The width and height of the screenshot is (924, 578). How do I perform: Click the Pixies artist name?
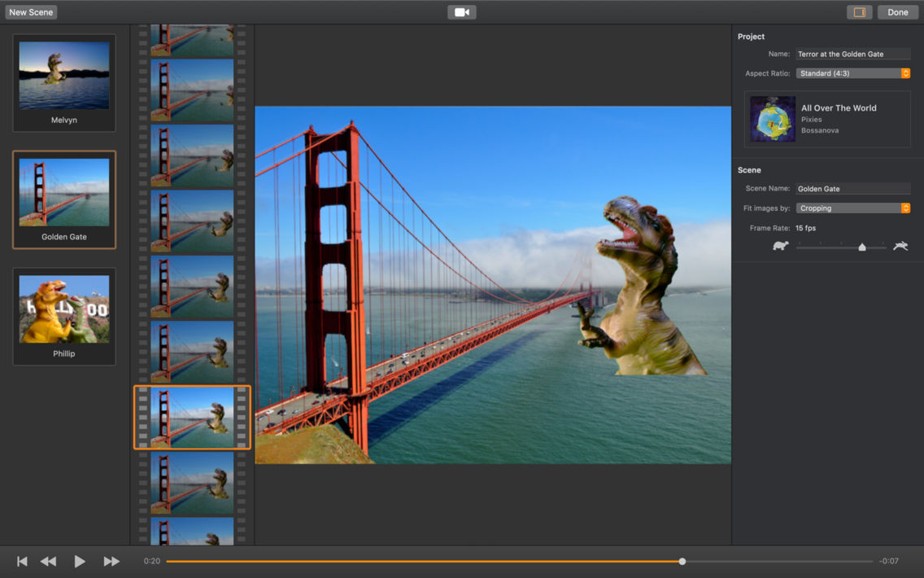tap(812, 119)
